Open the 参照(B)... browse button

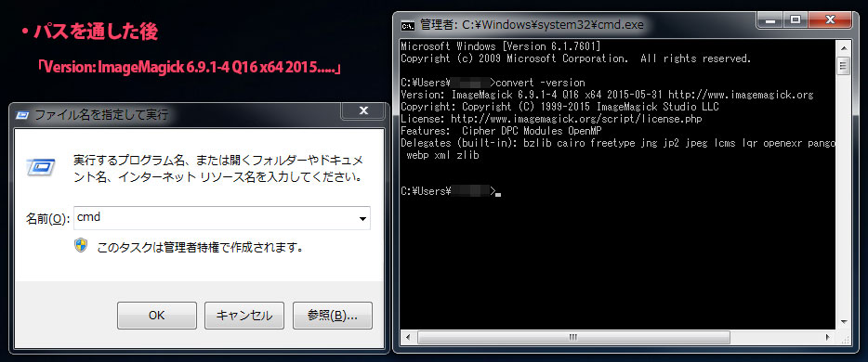coord(332,315)
